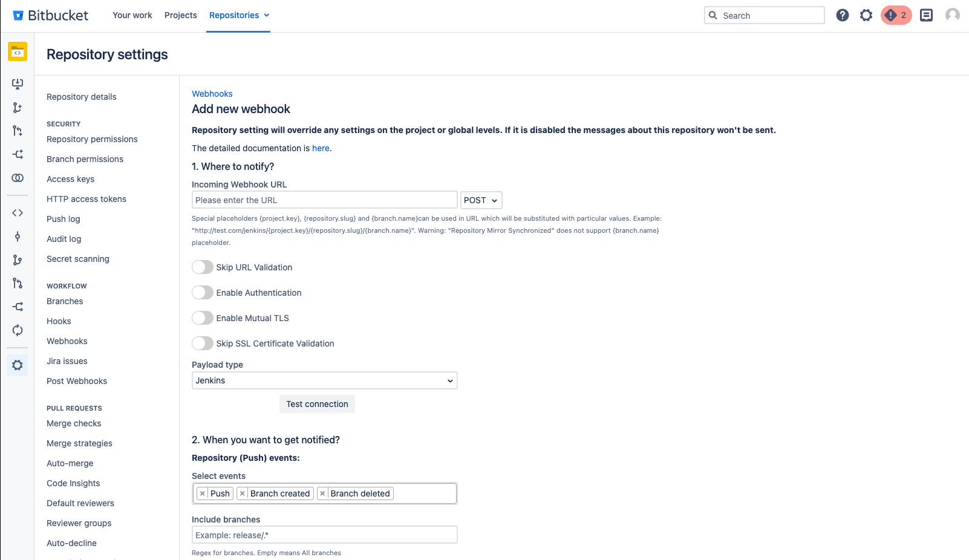The width and height of the screenshot is (969, 560).
Task: Open Branch permissions settings
Action: coord(85,159)
